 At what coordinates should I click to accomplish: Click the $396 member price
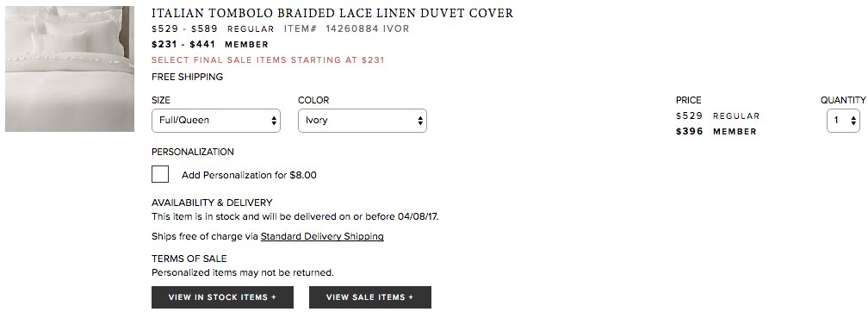coord(690,131)
